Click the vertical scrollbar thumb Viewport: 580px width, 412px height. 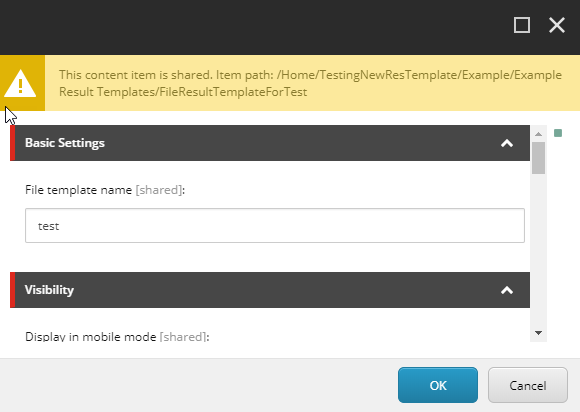[539, 158]
